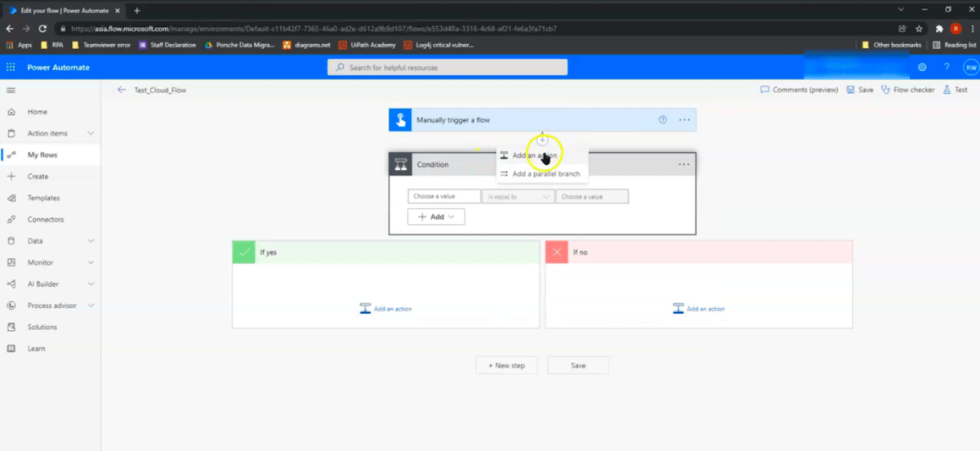The image size is (980, 451).
Task: Open the RW account avatar
Action: (970, 67)
